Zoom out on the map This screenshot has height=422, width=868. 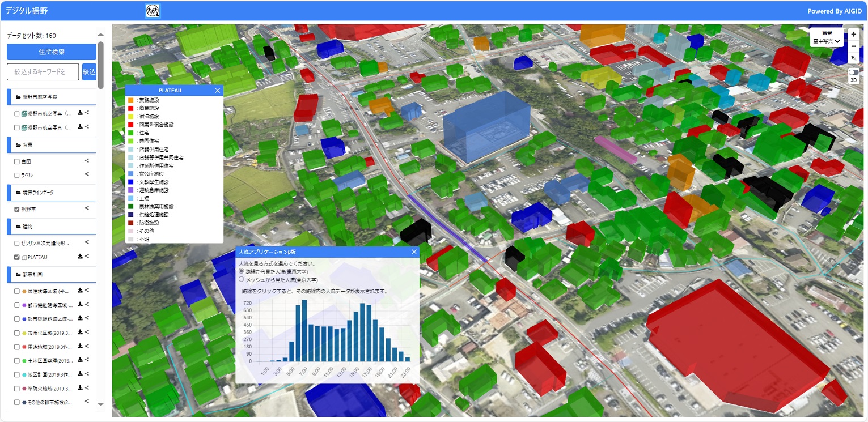854,46
